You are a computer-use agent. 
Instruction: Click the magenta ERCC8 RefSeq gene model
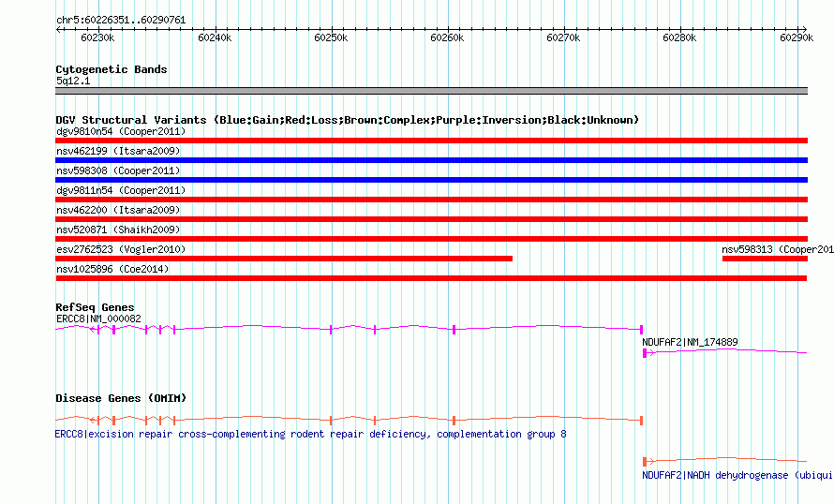tap(350, 329)
